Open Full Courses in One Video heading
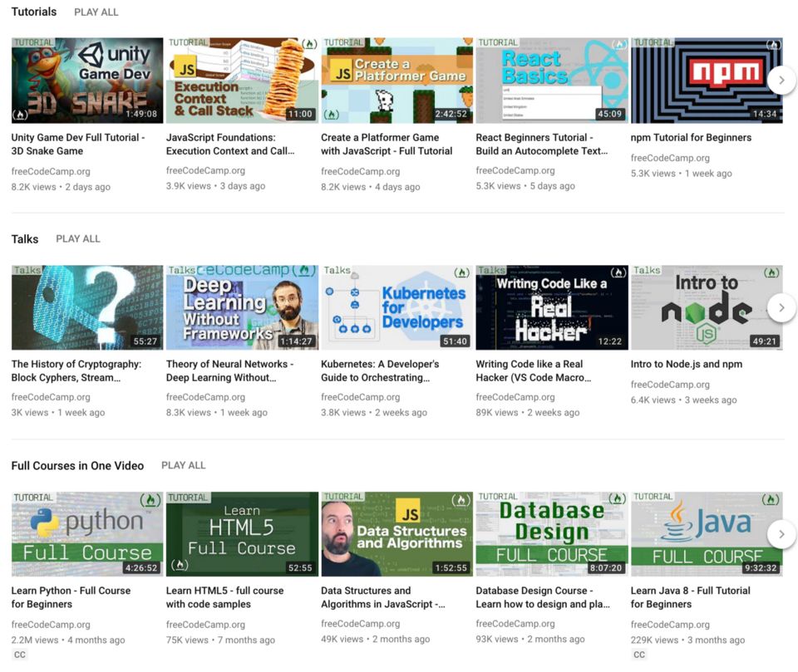Image resolution: width=798 pixels, height=672 pixels. click(x=77, y=466)
